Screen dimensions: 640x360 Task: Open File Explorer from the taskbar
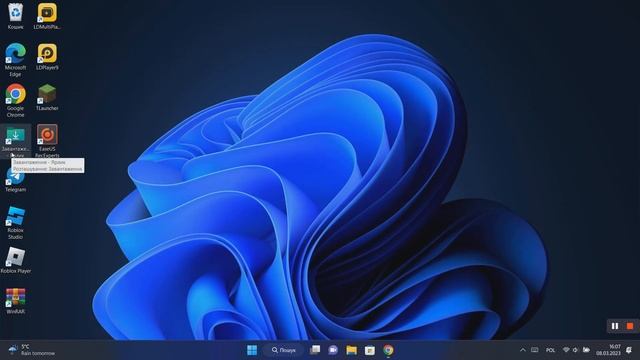pyautogui.click(x=351, y=350)
